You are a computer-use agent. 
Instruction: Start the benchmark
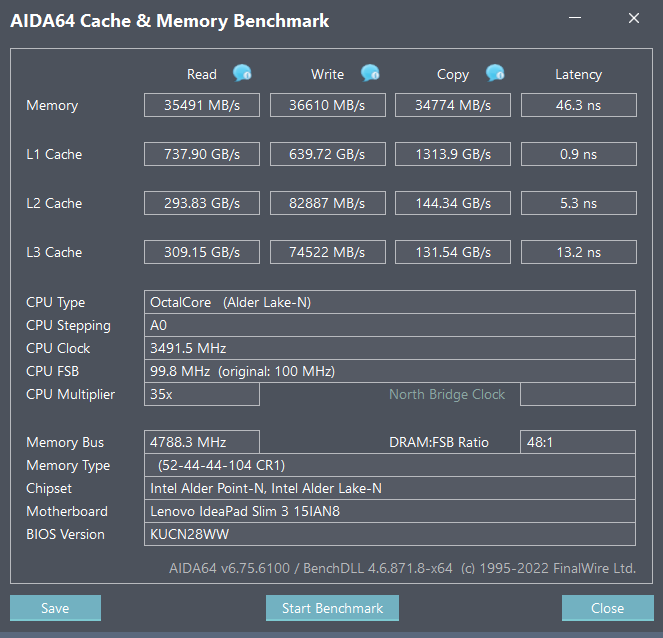point(332,608)
